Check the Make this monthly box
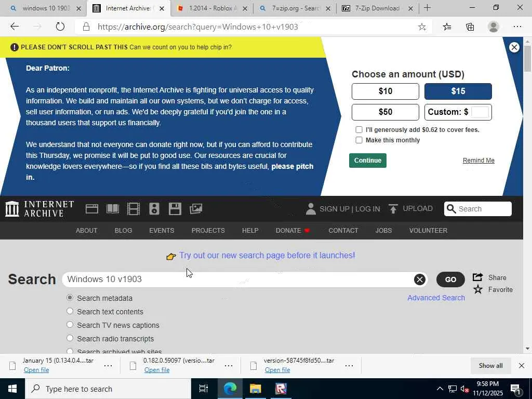 [358, 140]
